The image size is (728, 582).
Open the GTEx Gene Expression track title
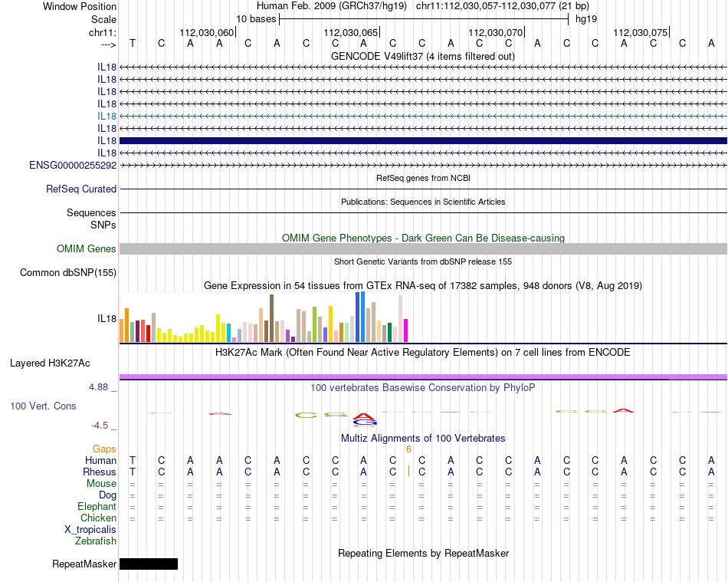pyautogui.click(x=422, y=285)
